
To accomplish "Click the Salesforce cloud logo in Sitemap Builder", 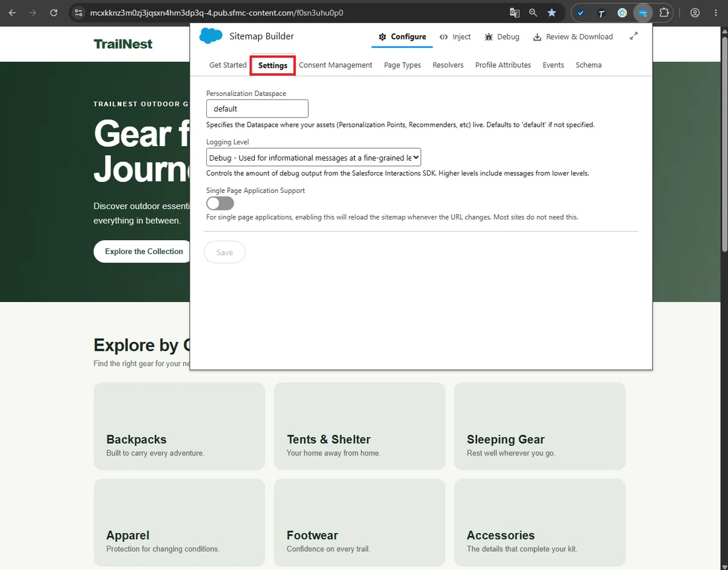I will tap(211, 36).
